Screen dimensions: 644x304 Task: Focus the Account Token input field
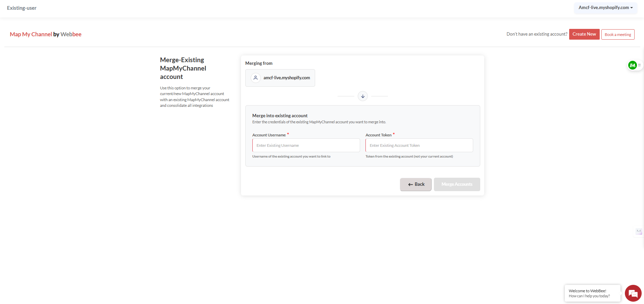(419, 145)
